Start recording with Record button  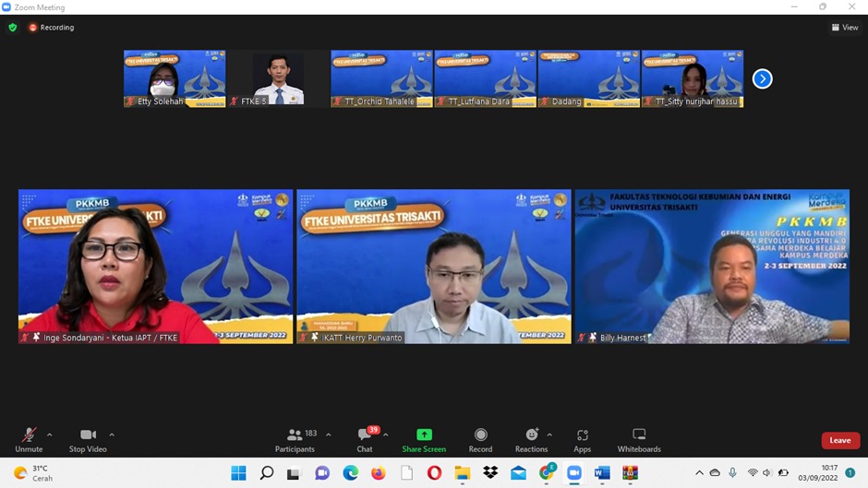(480, 440)
